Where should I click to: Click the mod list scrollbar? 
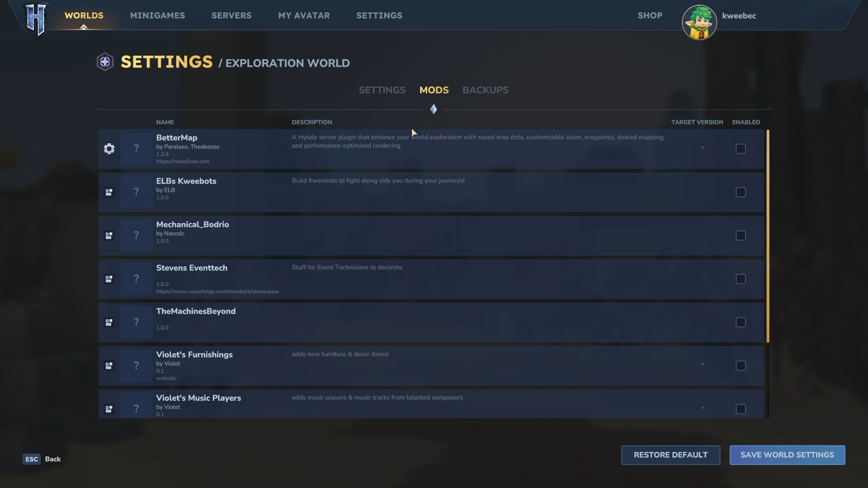point(767,235)
